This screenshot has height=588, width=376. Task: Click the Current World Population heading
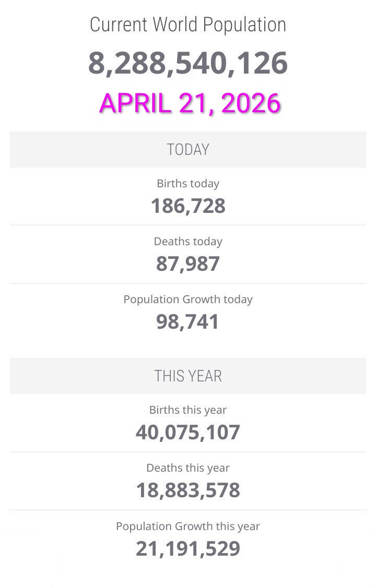[187, 25]
